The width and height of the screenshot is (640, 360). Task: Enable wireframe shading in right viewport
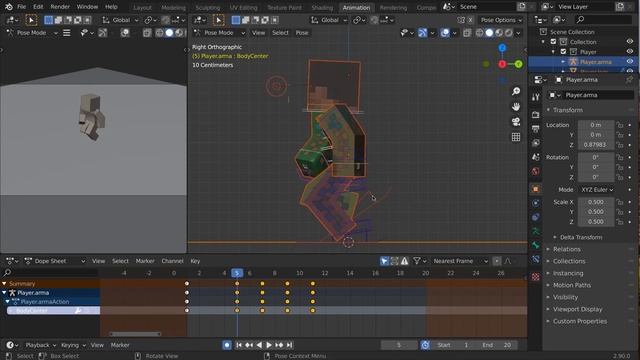click(x=479, y=33)
